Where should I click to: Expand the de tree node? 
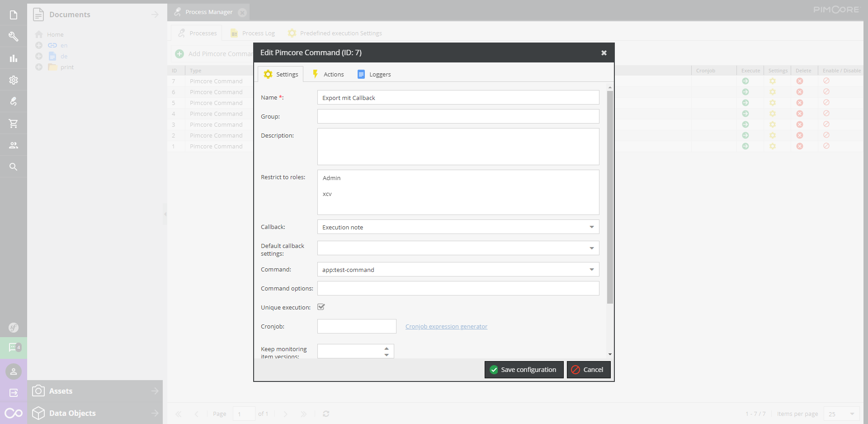point(39,56)
